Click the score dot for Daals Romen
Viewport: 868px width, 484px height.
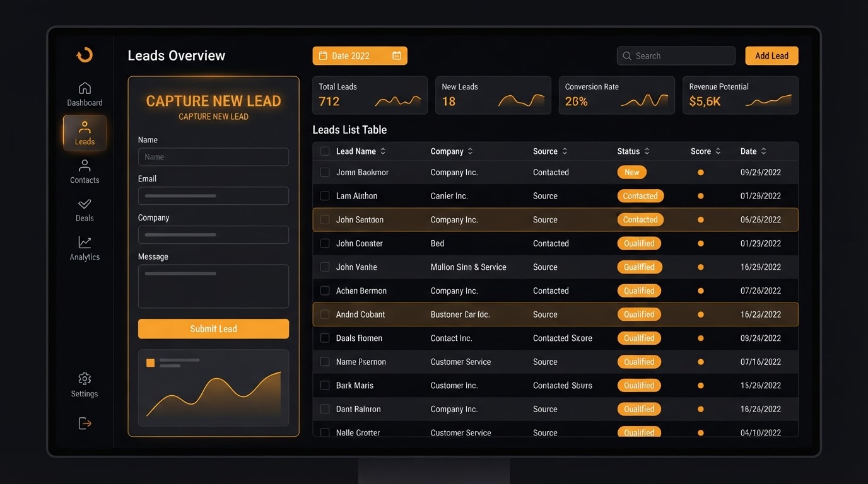pyautogui.click(x=701, y=338)
